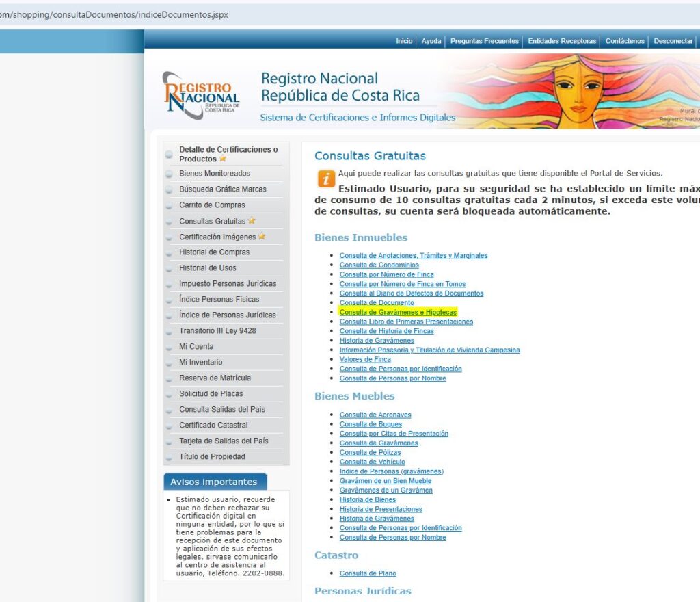Open Detalle de Certificaciones o Productos
Screen dimensions: 700x602
[x=228, y=154]
